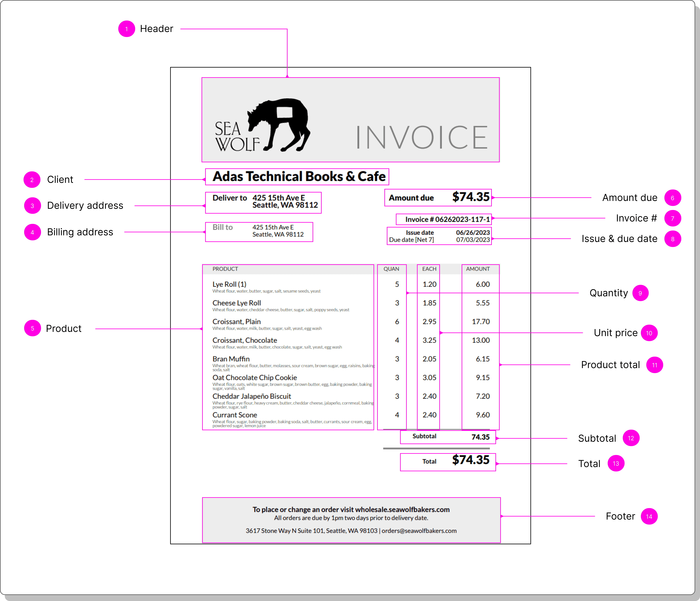Click the '1pm two days prior' order deadline note
Screen dimensions: 700x601
point(351,518)
